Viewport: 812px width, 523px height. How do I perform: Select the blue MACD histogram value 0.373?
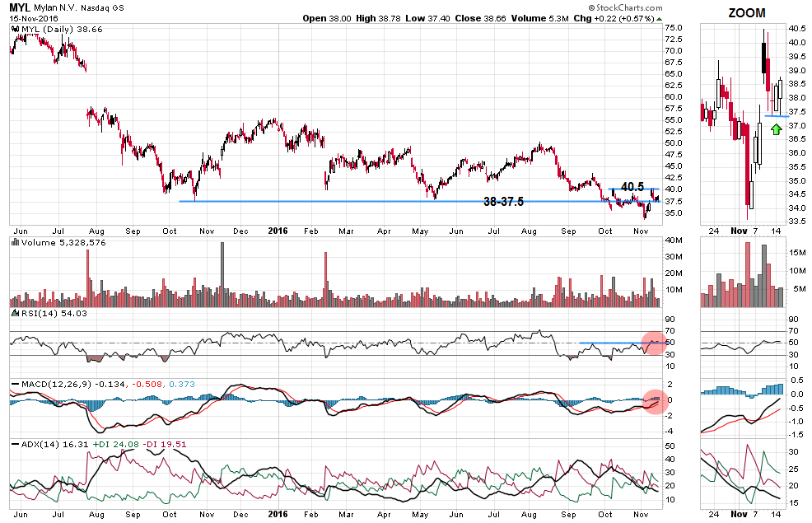[x=182, y=385]
